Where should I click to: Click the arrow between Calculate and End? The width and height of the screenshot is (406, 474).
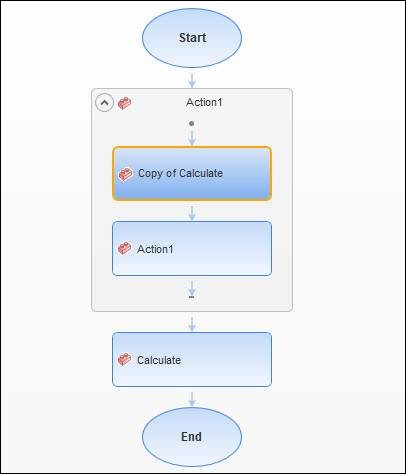192,399
